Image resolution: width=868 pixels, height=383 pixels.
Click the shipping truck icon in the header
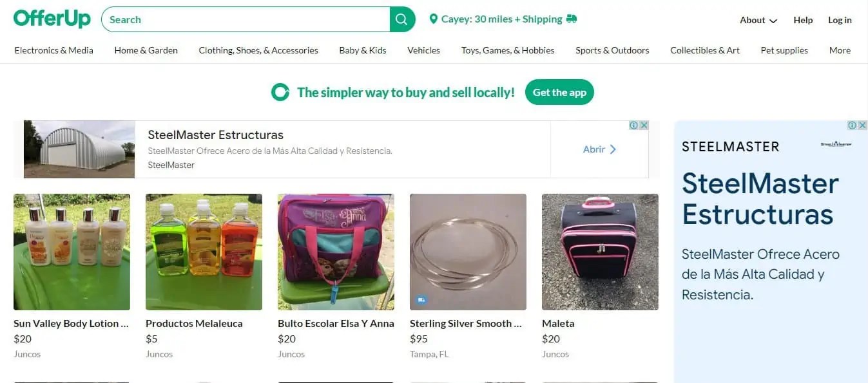coord(570,19)
